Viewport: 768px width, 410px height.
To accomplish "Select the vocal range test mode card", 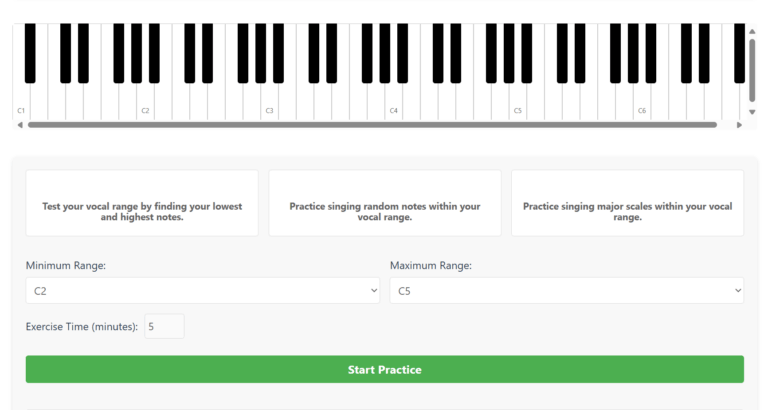I will coord(142,203).
